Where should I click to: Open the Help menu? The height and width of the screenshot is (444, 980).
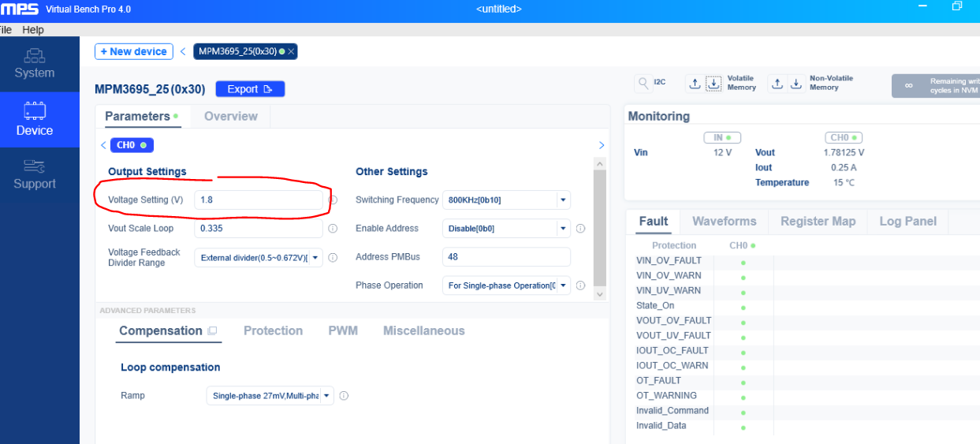point(33,30)
